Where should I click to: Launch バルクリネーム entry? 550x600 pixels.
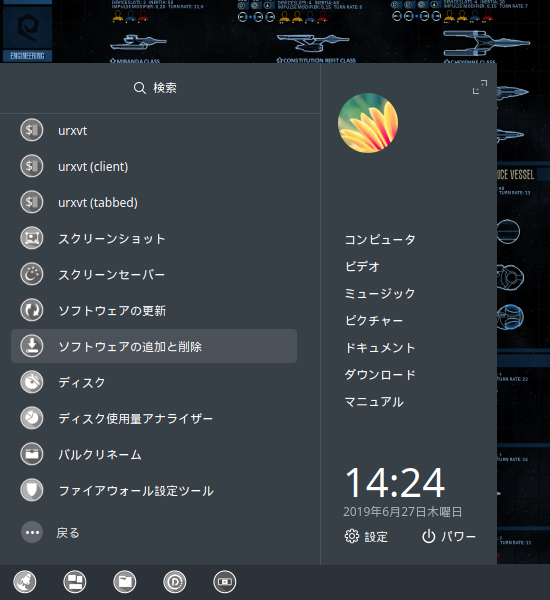(154, 454)
